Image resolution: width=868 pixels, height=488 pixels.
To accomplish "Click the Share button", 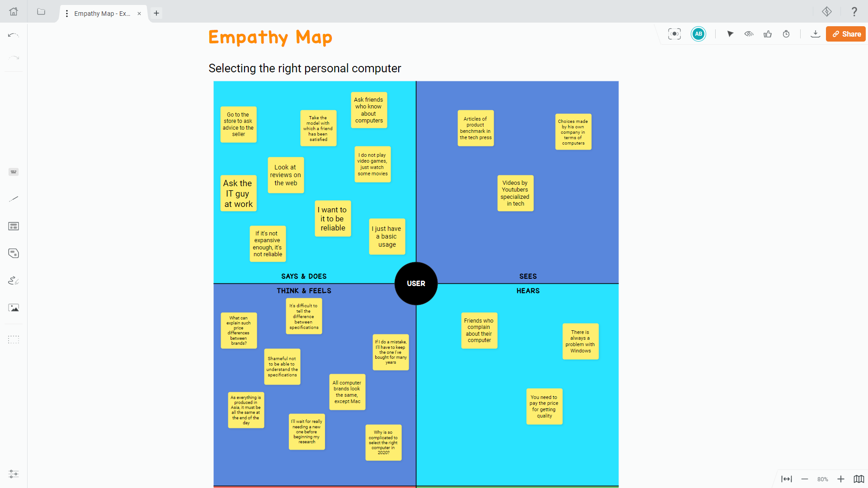I will [x=846, y=33].
